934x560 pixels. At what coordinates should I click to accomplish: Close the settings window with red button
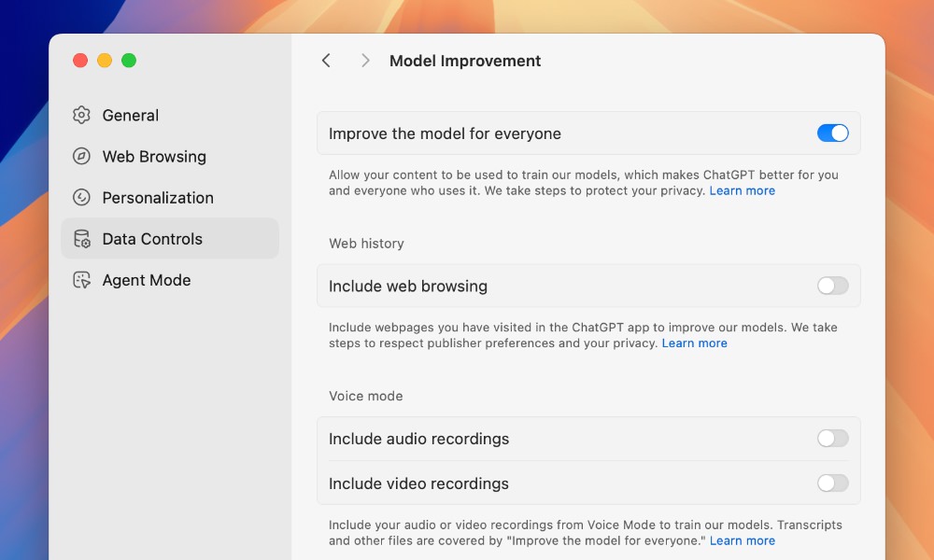coord(80,61)
